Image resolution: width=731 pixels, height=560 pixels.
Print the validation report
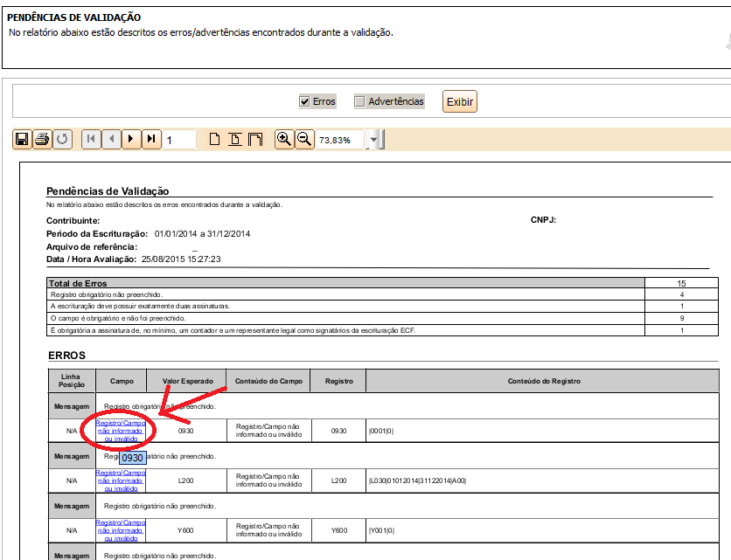42,139
